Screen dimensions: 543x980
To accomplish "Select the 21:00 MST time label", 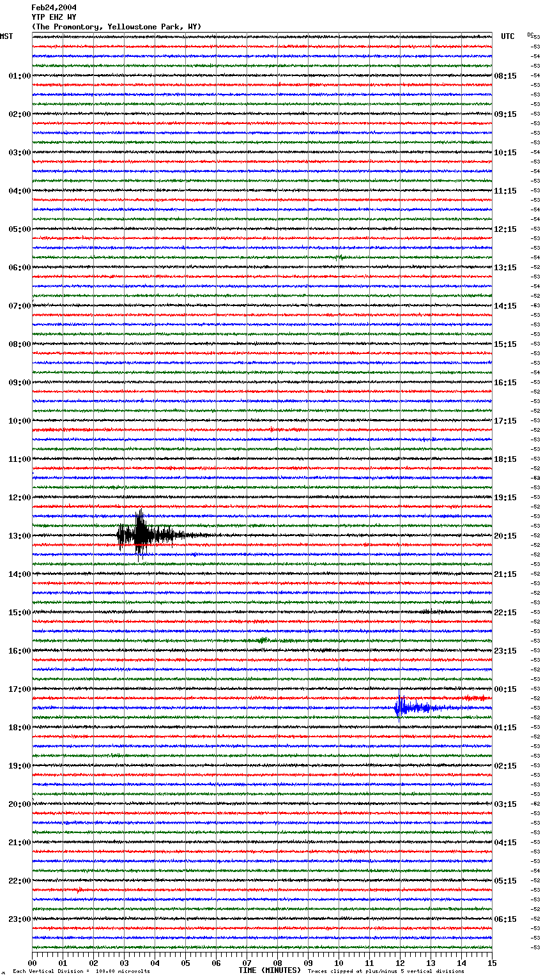I will (20, 843).
